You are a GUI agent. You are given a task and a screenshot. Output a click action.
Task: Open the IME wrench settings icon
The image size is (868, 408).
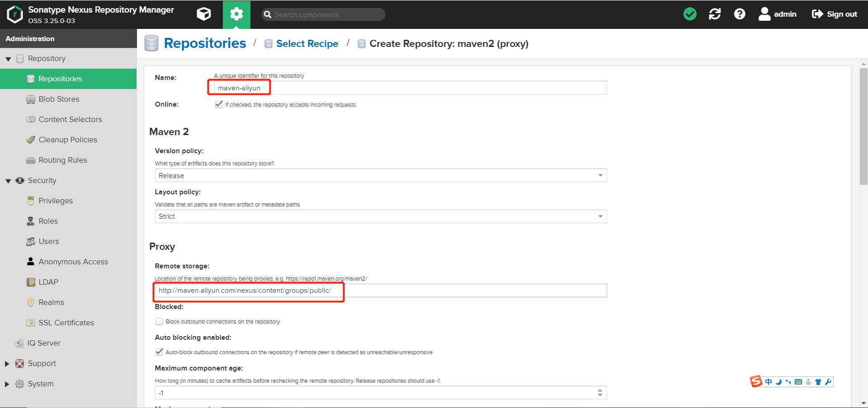[828, 382]
